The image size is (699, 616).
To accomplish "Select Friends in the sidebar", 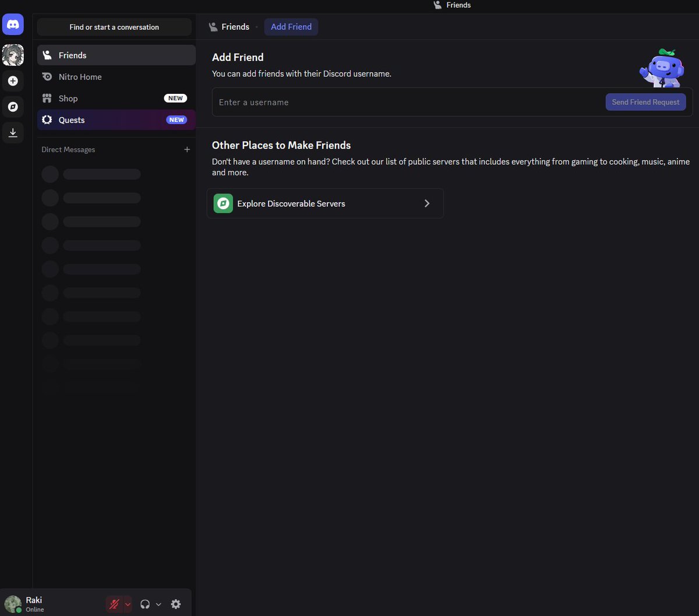I will click(116, 55).
